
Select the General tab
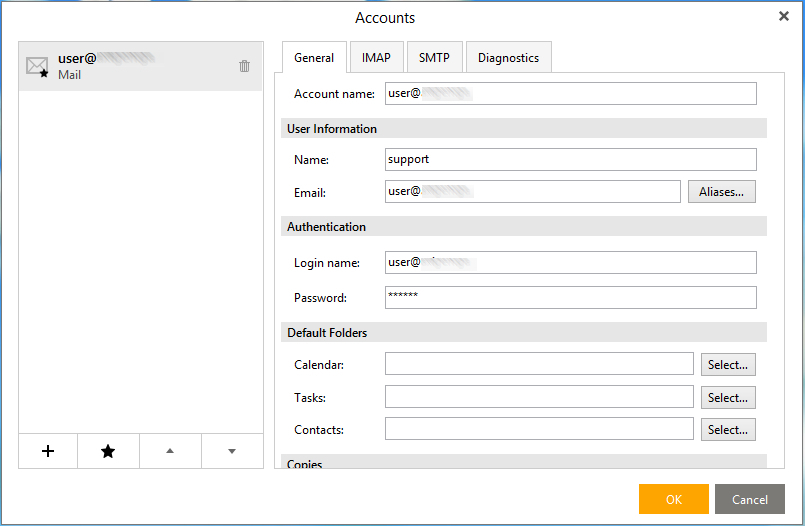(314, 58)
